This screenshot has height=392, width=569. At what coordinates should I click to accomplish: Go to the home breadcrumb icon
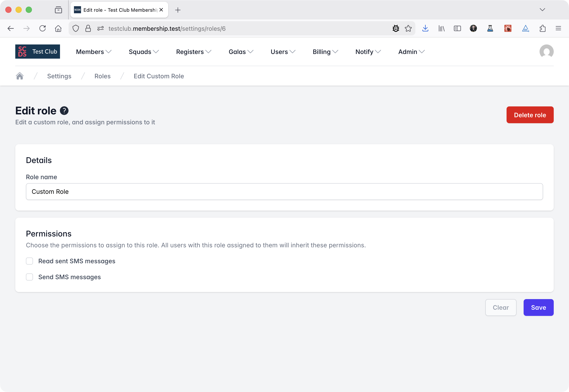[20, 76]
